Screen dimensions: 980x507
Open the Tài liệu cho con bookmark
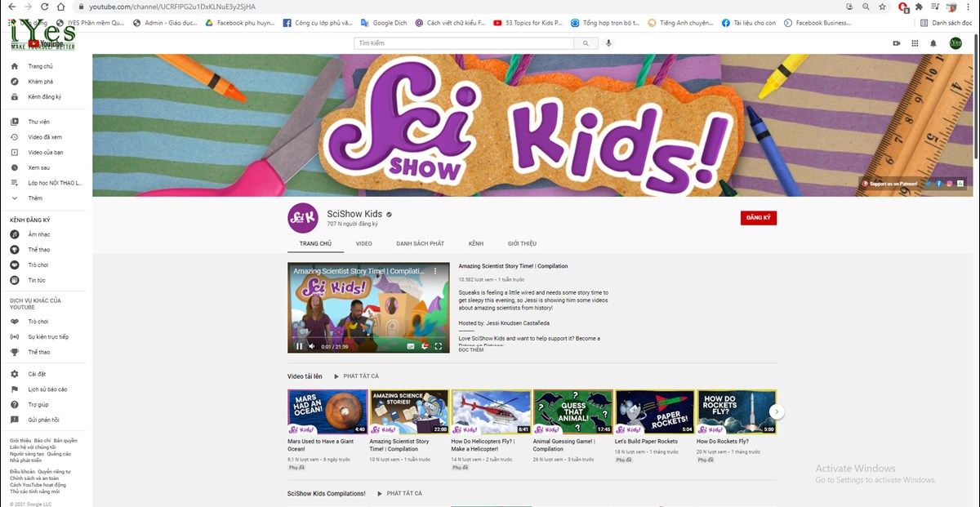(x=748, y=23)
